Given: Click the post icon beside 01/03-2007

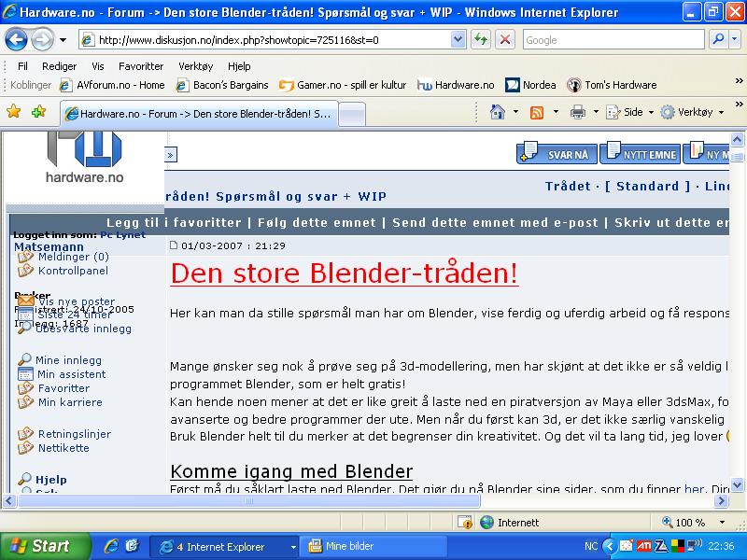Looking at the screenshot, I should point(174,245).
